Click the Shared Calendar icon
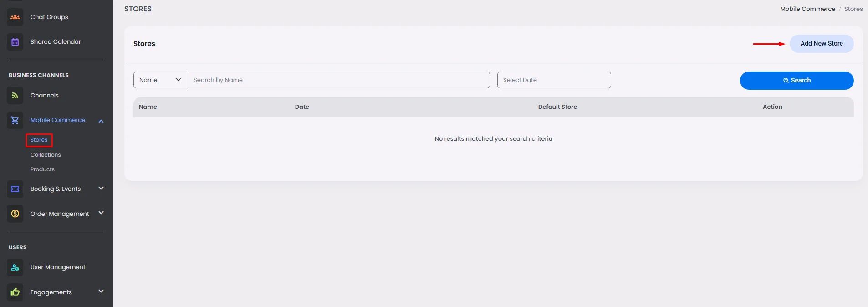868x307 pixels. point(15,42)
